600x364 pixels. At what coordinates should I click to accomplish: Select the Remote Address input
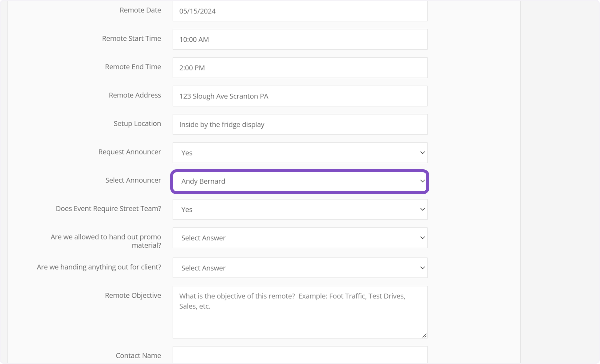(300, 96)
